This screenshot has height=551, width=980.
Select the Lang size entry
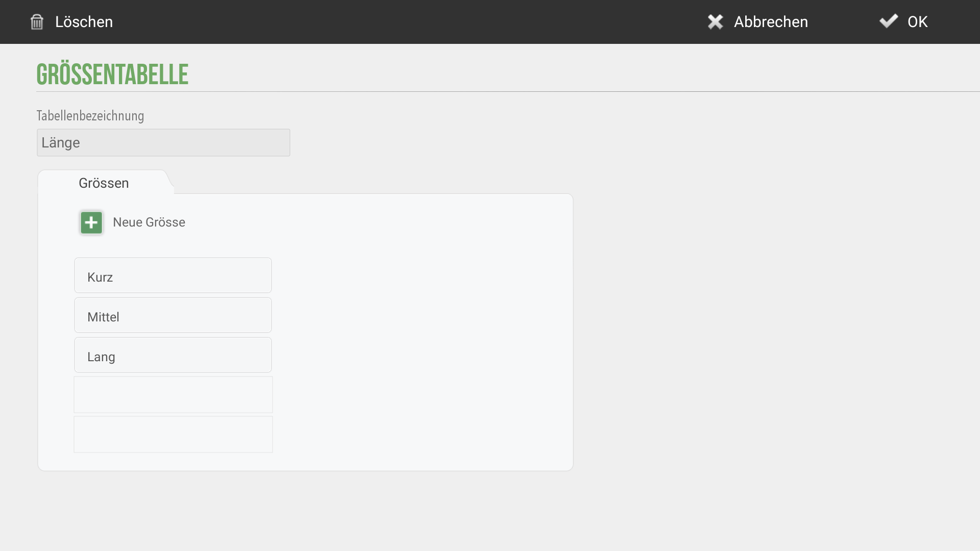[173, 355]
